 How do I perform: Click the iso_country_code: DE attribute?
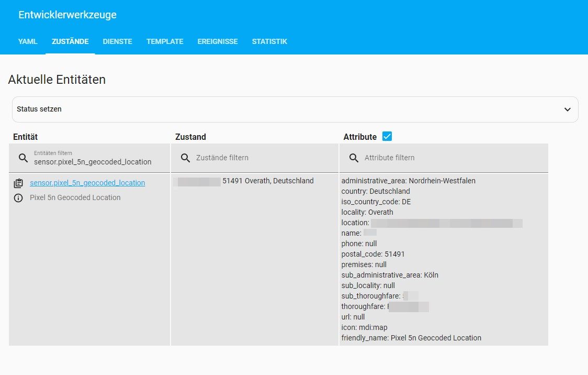376,202
